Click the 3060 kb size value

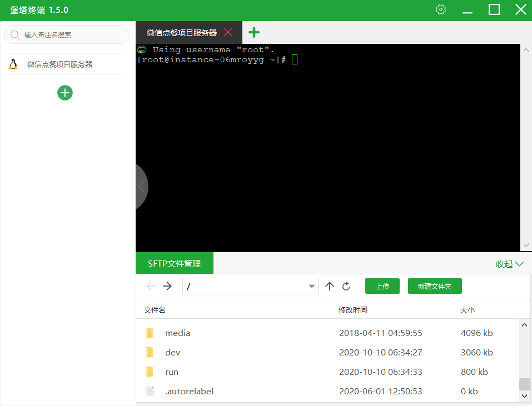[x=477, y=353]
